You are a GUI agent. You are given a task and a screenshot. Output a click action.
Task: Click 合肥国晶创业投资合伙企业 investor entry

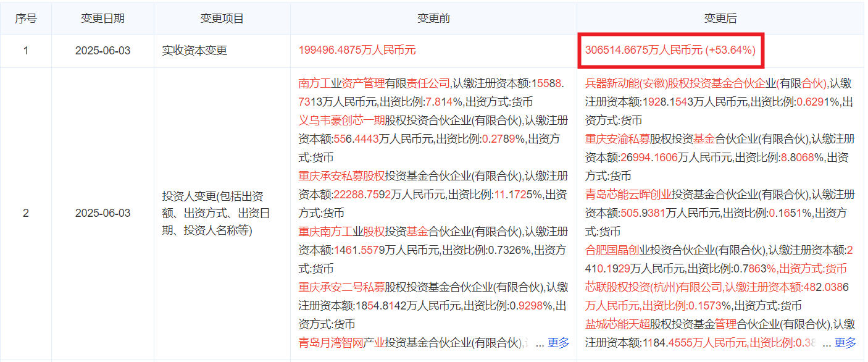(675, 250)
